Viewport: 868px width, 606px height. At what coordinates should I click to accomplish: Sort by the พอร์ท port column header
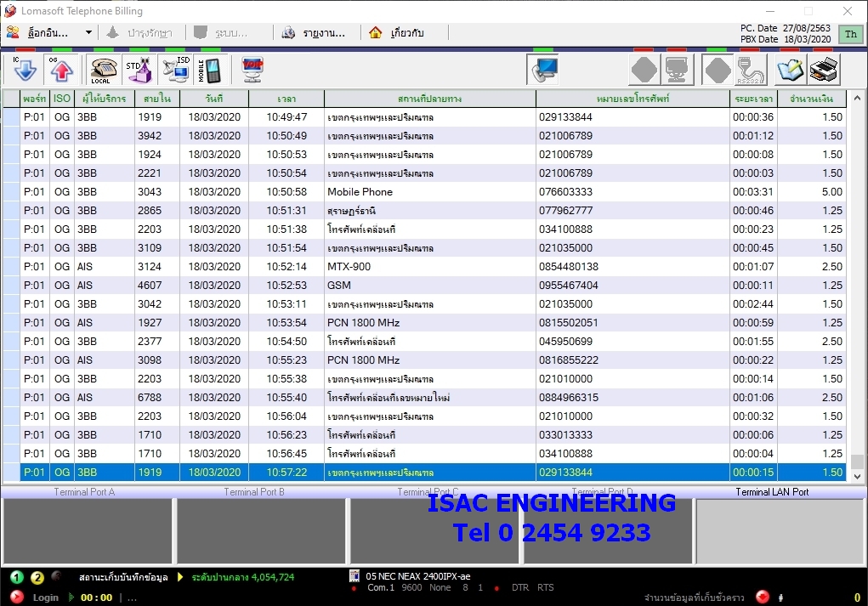pyautogui.click(x=34, y=99)
